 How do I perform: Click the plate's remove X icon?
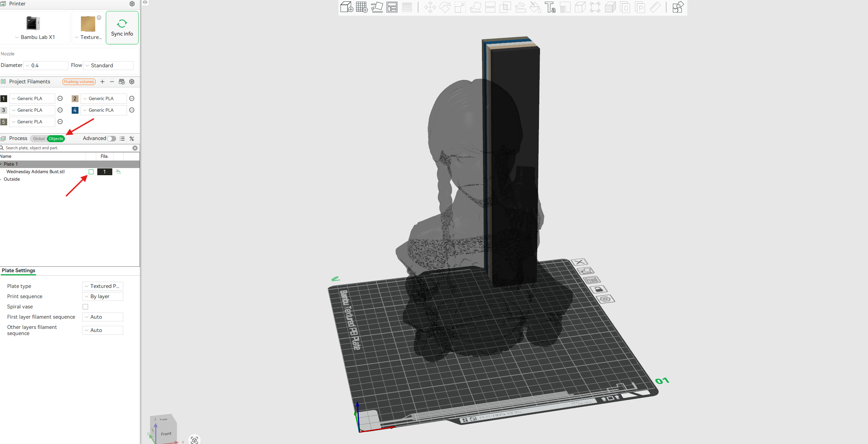coord(579,262)
